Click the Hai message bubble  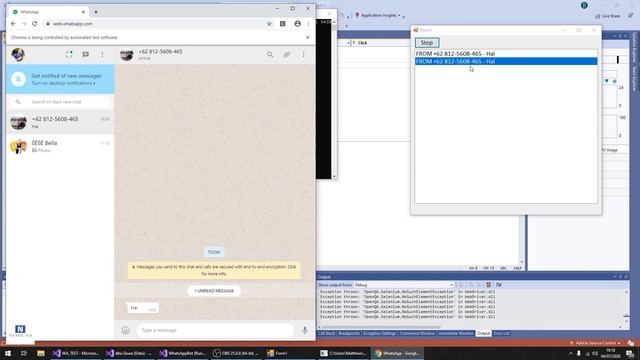tap(142, 308)
